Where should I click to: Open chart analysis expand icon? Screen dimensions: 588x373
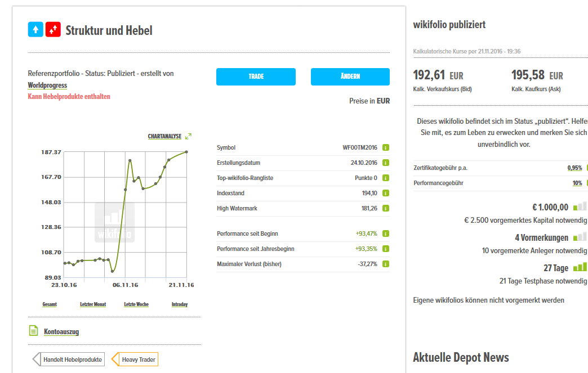click(189, 136)
